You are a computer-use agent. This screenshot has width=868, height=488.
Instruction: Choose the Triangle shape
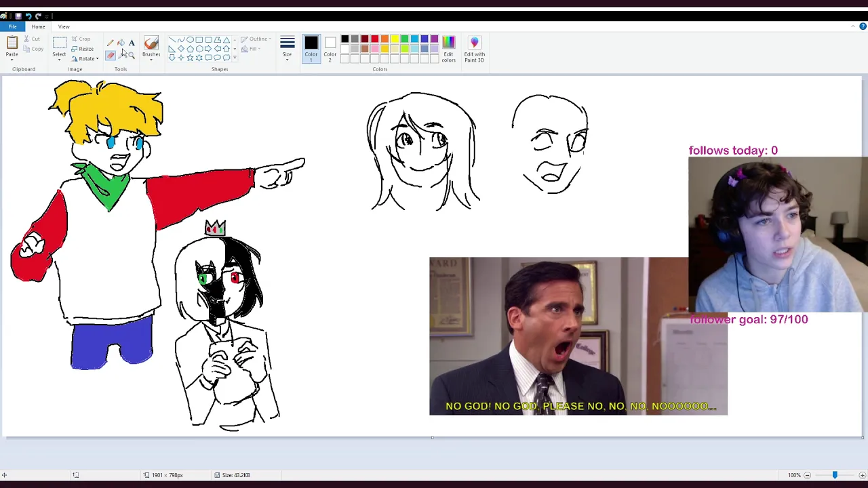[x=226, y=40]
